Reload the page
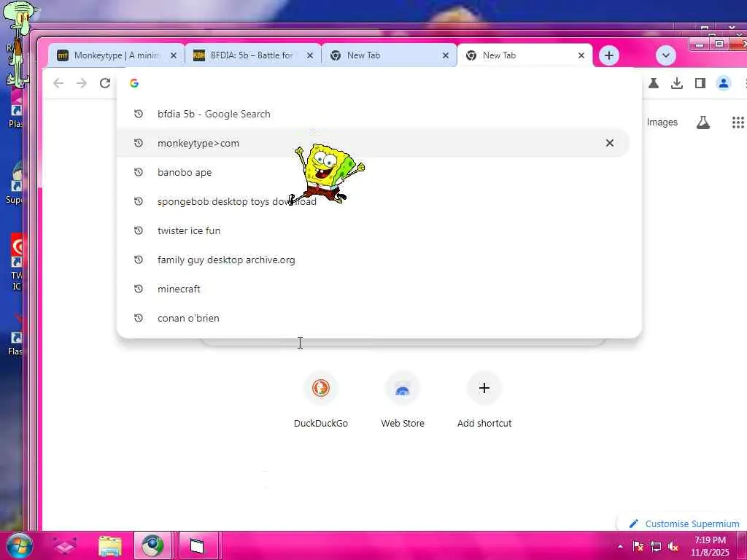 105,83
